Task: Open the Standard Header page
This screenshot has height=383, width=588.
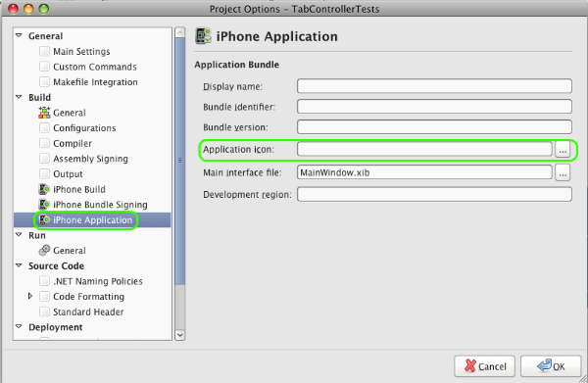Action: (88, 312)
